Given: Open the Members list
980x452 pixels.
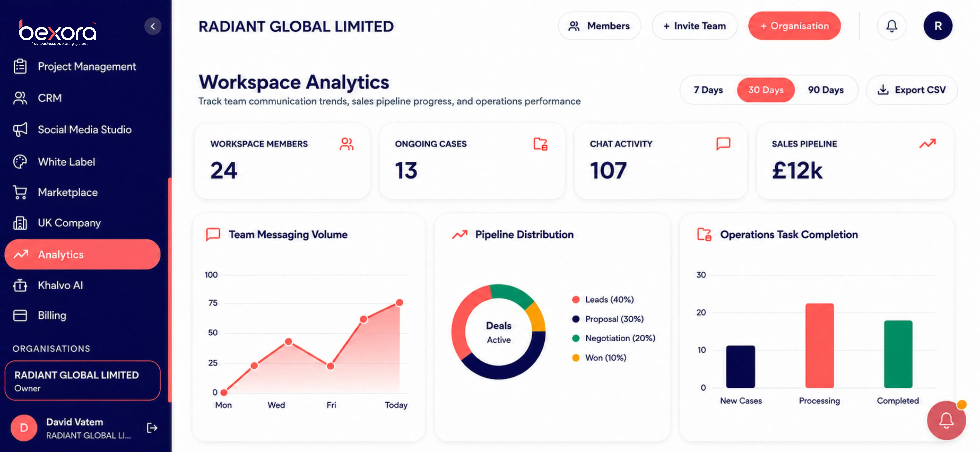Looking at the screenshot, I should coord(599,26).
